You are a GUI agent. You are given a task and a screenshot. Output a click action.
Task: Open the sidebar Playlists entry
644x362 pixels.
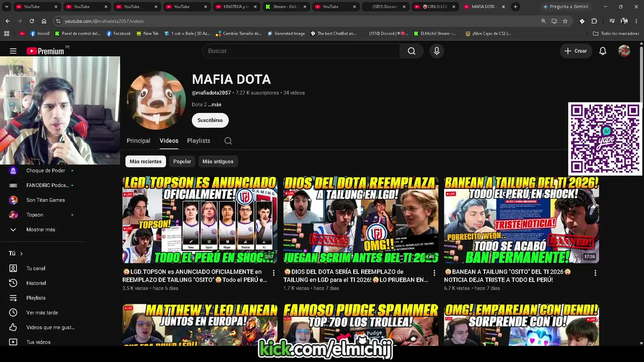(36, 298)
